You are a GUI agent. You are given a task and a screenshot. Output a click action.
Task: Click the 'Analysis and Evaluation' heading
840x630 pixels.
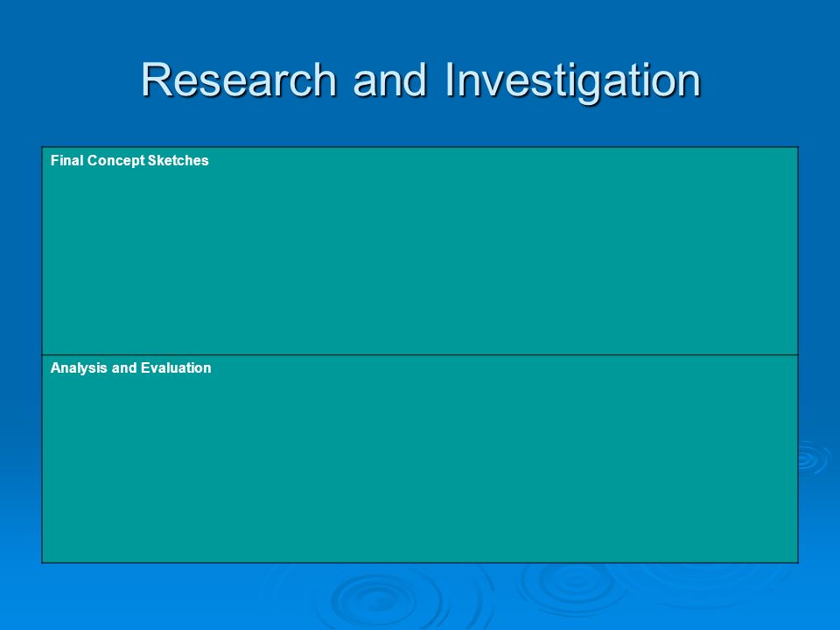click(130, 368)
